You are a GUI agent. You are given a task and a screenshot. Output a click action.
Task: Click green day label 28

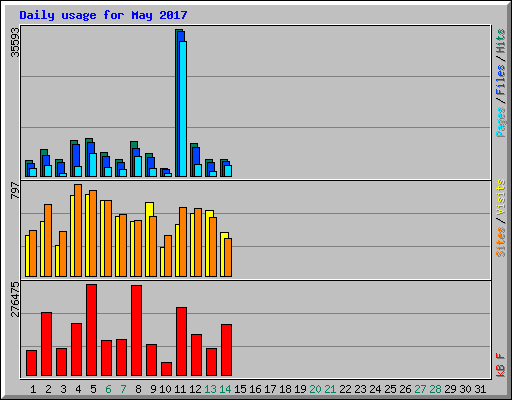point(435,389)
